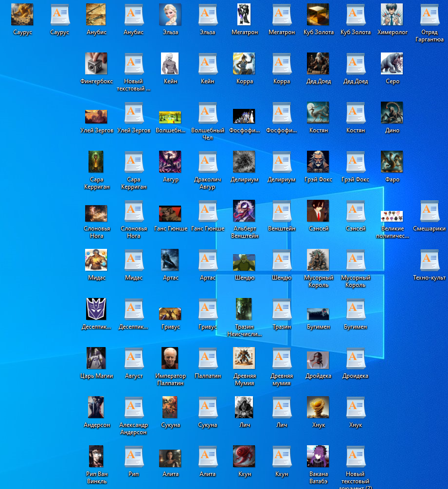Click the Царь Магии image
The width and height of the screenshot is (448, 489).
click(x=96, y=358)
